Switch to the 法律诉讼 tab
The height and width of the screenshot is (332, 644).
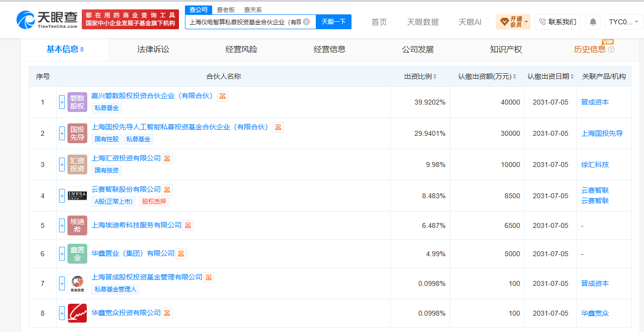tap(153, 50)
